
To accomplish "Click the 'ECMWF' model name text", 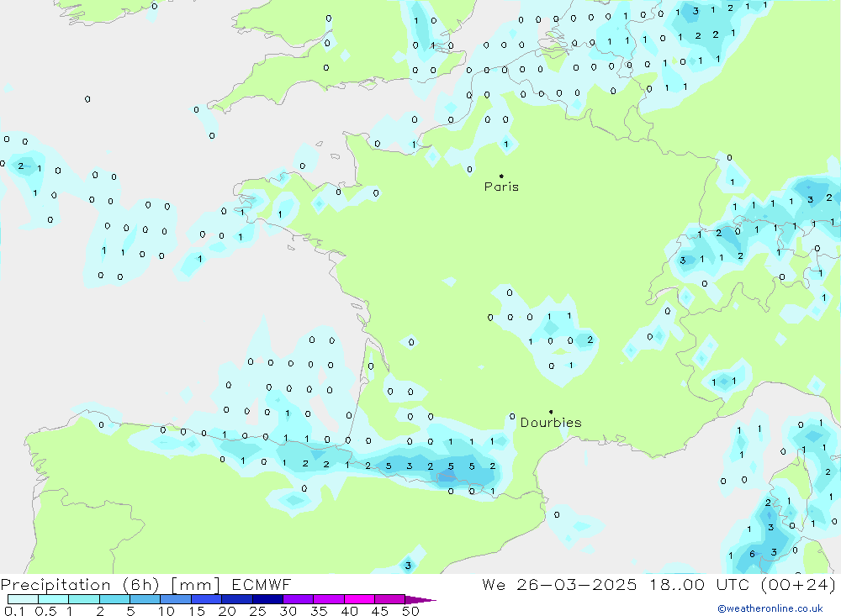I will pos(262,585).
